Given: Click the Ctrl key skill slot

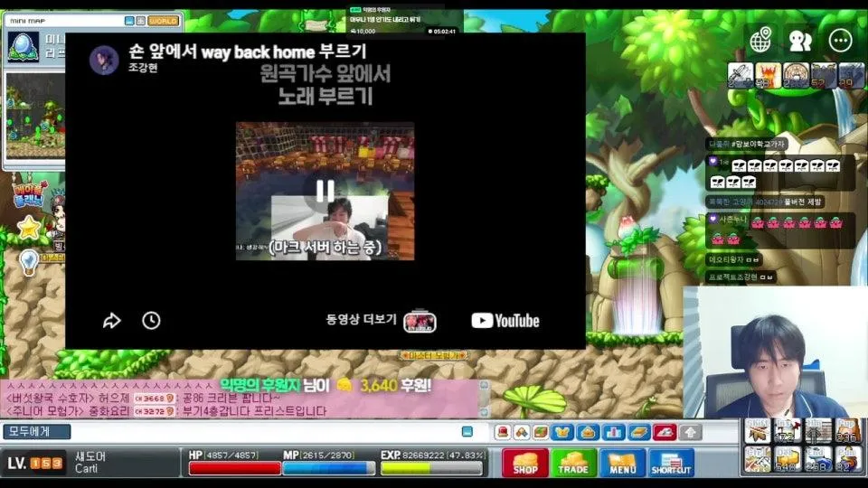Looking at the screenshot, I should pos(757,459).
